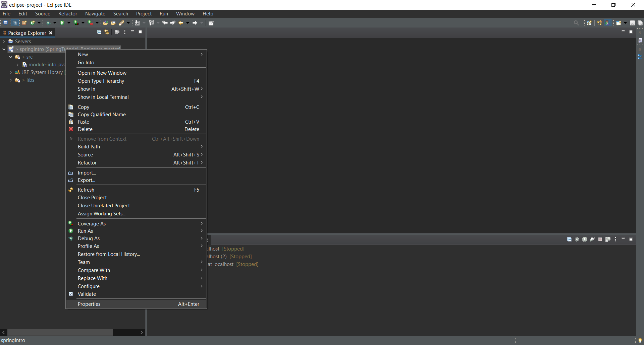This screenshot has height=345, width=644.
Task: Toggle the Validate checkbox in context menu
Action: [x=71, y=294]
